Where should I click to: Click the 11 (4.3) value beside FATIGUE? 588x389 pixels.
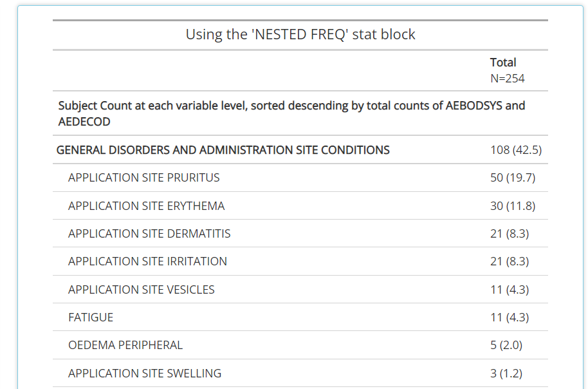(510, 318)
